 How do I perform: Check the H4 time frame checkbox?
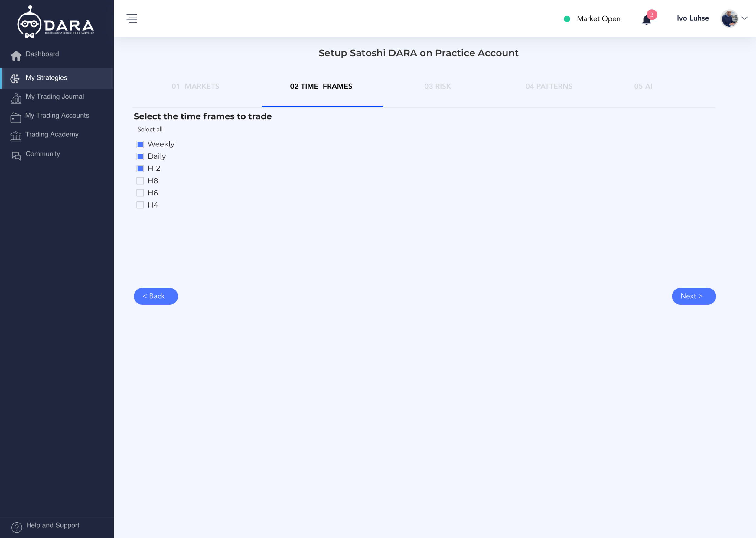point(140,205)
